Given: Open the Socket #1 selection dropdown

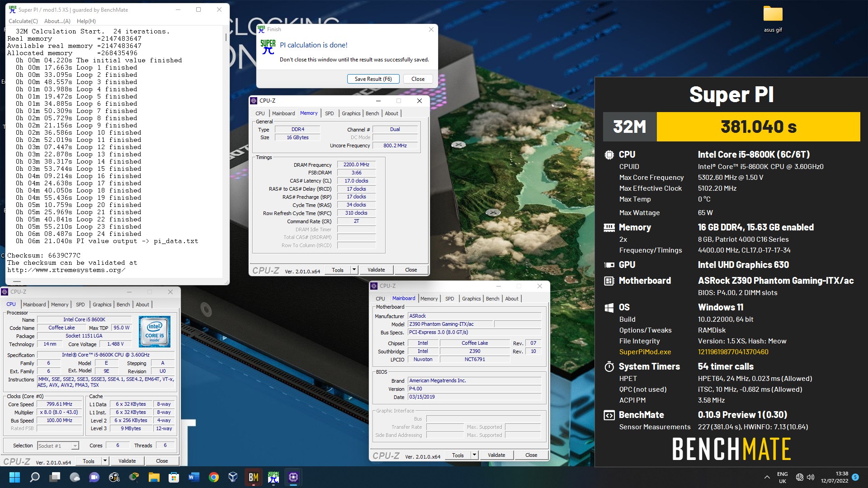Looking at the screenshot, I should tap(58, 446).
